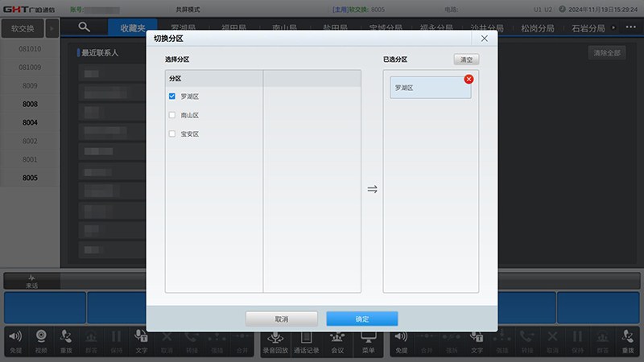644x362 pixels.
Task: Click the ⇒ transfer arrow between lists
Action: pos(372,190)
